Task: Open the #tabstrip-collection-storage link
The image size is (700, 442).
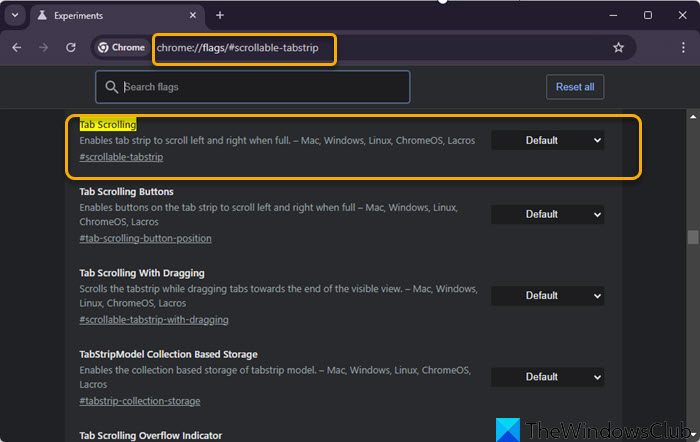Action: (x=139, y=401)
